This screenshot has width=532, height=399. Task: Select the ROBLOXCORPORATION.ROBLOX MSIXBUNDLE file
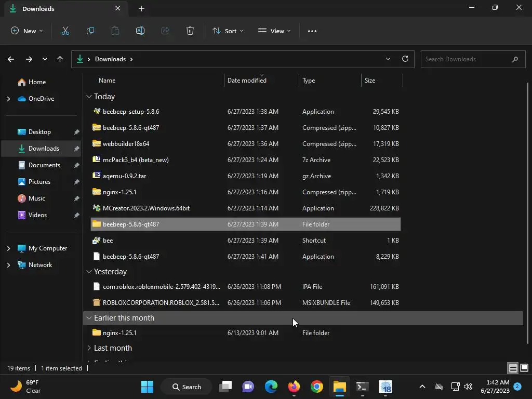click(246, 303)
